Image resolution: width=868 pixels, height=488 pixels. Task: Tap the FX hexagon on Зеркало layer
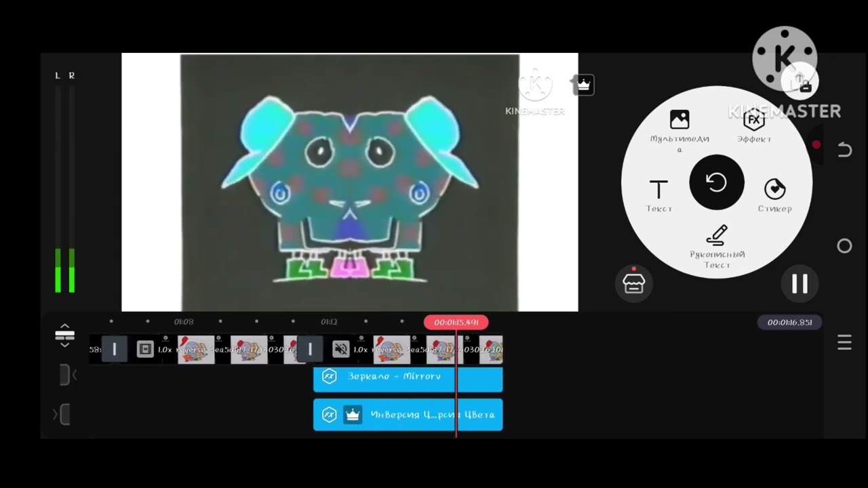click(x=329, y=376)
